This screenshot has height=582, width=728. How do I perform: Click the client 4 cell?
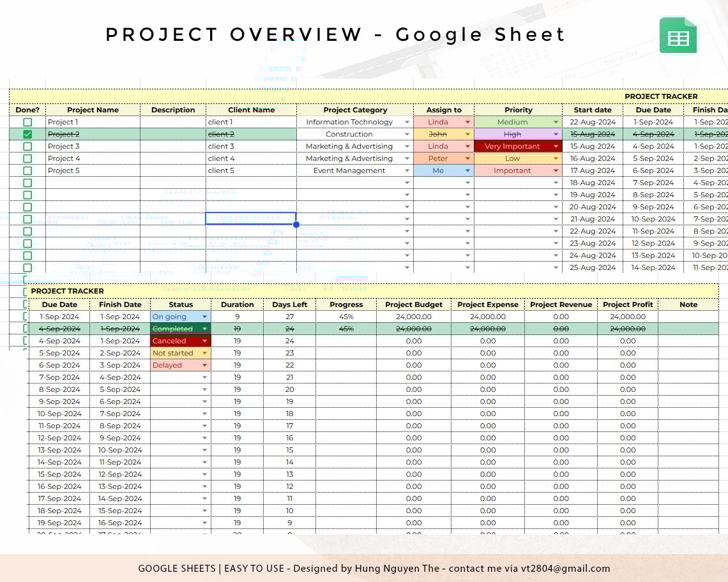(x=251, y=158)
